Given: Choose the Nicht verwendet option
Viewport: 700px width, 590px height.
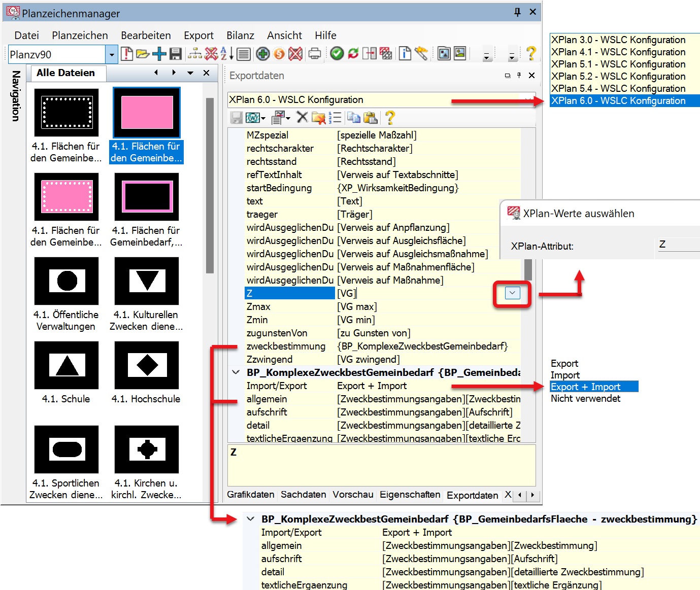Looking at the screenshot, I should coord(585,399).
